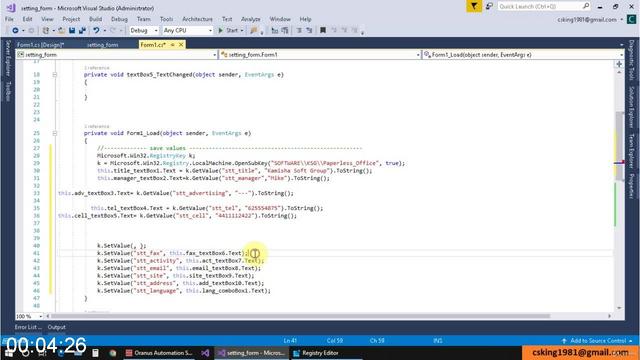Image resolution: width=640 pixels, height=360 pixels.
Task: Switch to the Form1.cs [Design] tab
Action: coord(40,44)
